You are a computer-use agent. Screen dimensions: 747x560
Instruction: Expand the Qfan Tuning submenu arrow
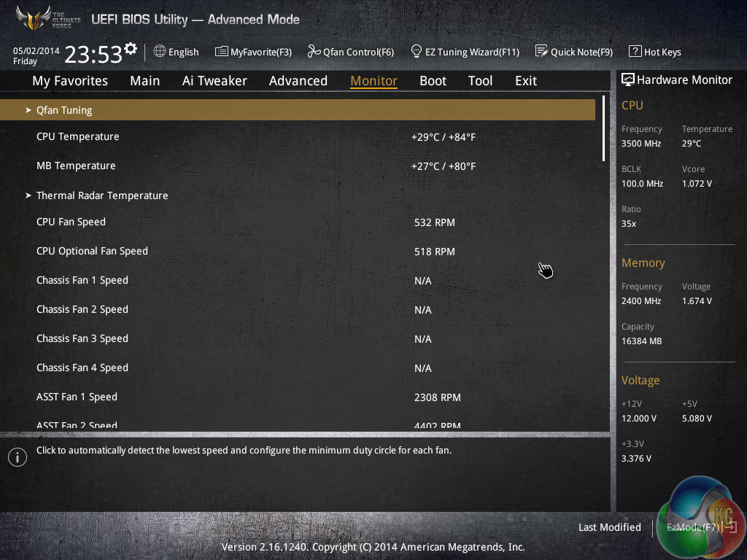point(28,110)
